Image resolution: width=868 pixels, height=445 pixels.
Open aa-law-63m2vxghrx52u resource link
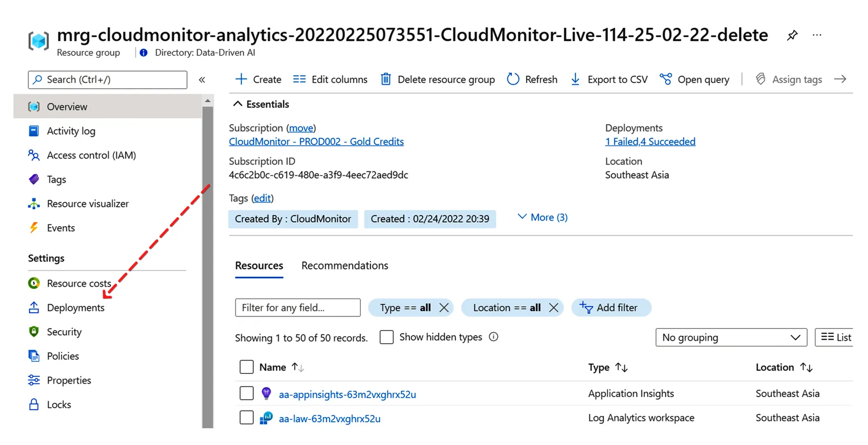[330, 418]
